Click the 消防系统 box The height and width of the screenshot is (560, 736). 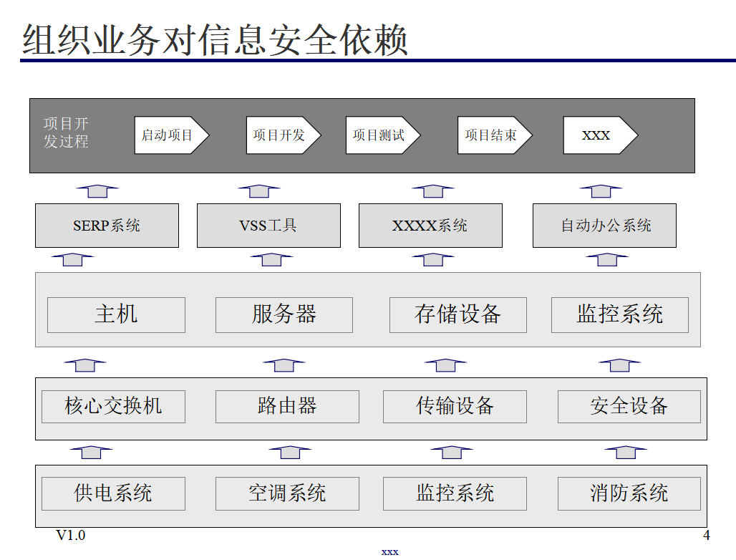tap(629, 494)
